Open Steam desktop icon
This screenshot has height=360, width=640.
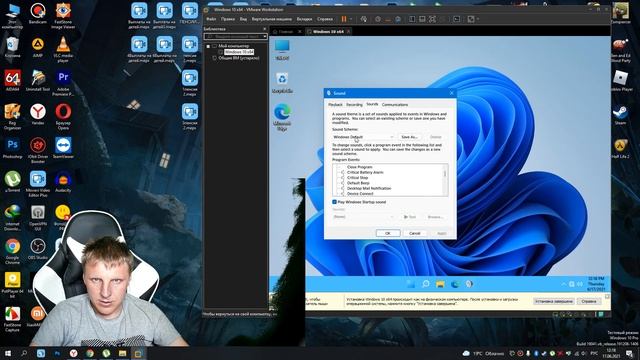620,114
